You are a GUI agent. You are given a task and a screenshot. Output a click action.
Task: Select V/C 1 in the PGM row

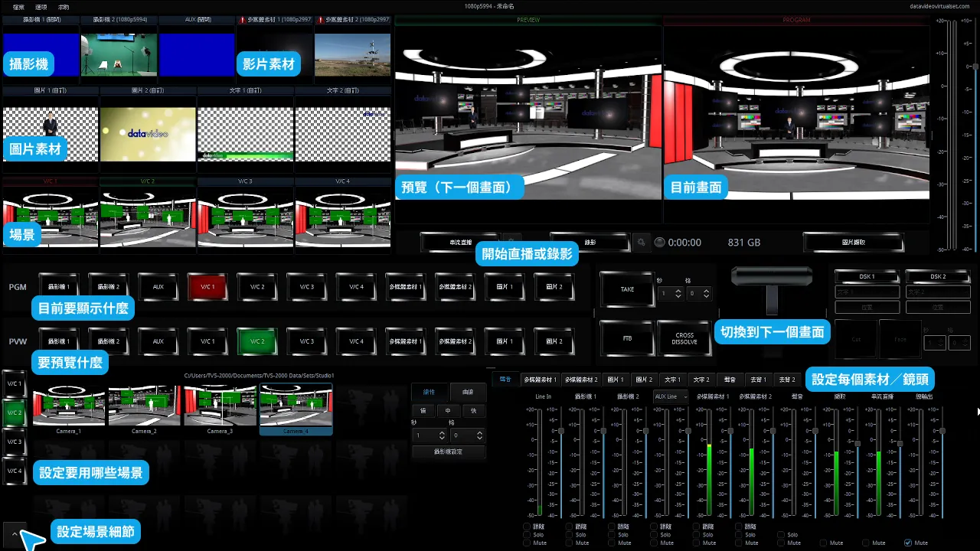207,287
